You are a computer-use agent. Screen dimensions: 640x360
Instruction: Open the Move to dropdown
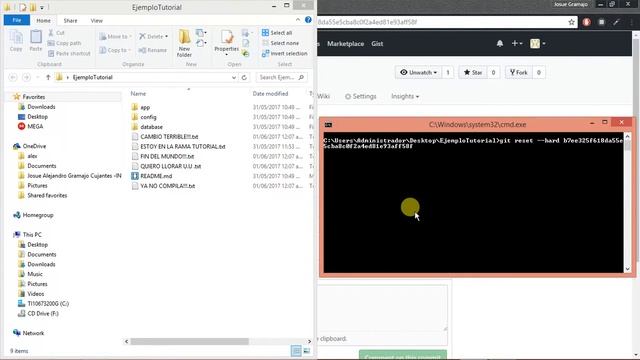click(x=116, y=36)
